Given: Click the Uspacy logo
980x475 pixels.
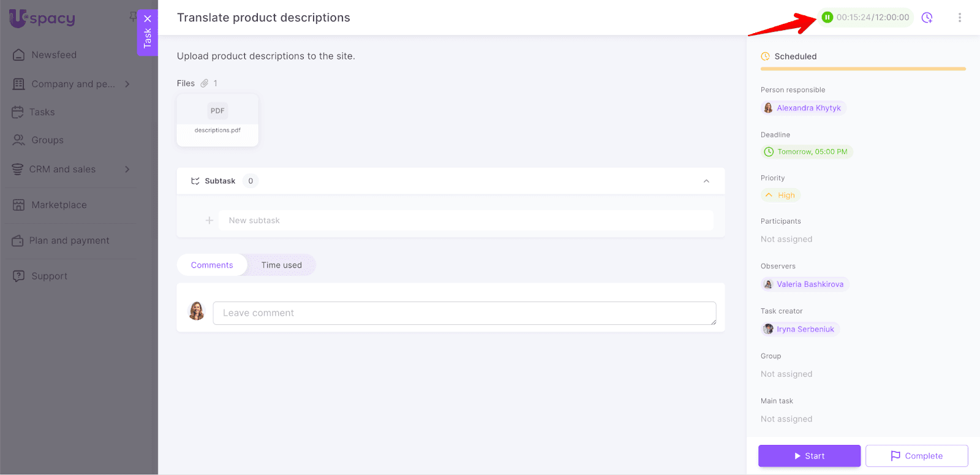Looking at the screenshot, I should pos(42,18).
